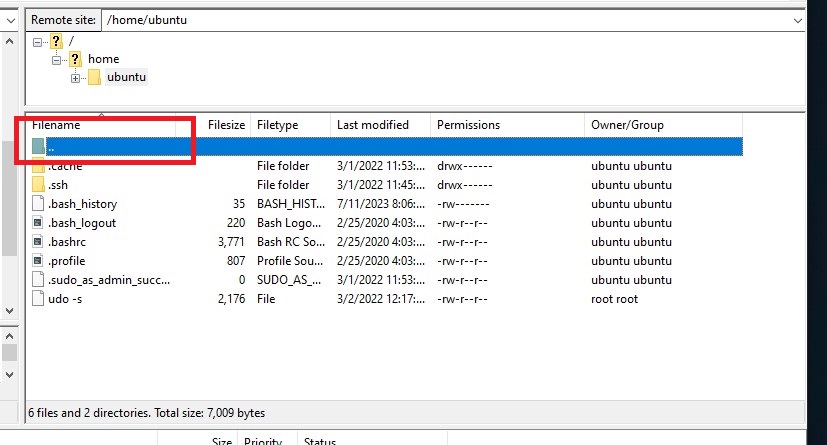Open the Remote site path dropdown

[x=797, y=19]
